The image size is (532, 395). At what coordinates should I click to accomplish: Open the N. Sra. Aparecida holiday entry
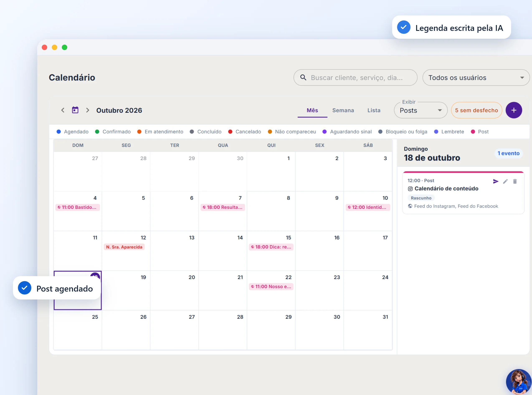point(124,247)
